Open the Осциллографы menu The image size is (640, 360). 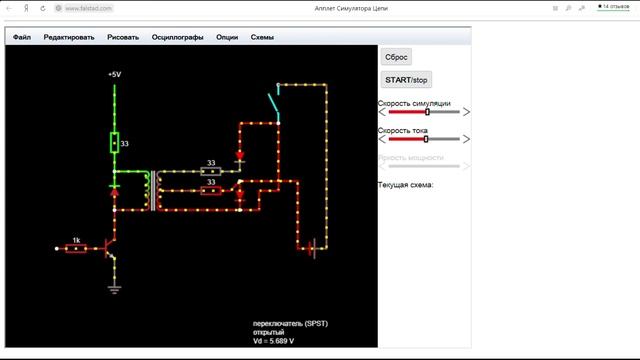(x=178, y=37)
